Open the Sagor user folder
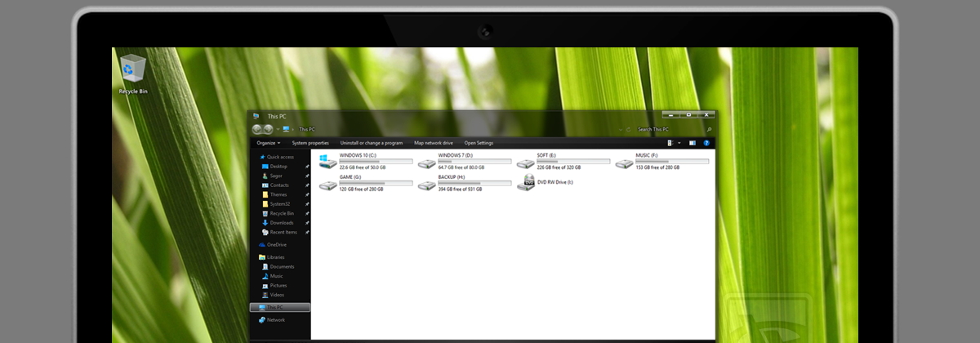Screen dimensions: 980x343 (273, 176)
